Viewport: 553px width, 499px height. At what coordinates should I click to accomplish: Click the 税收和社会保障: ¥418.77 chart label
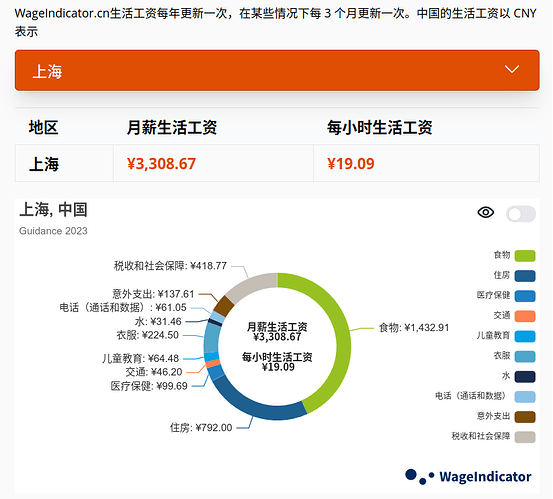coord(170,266)
